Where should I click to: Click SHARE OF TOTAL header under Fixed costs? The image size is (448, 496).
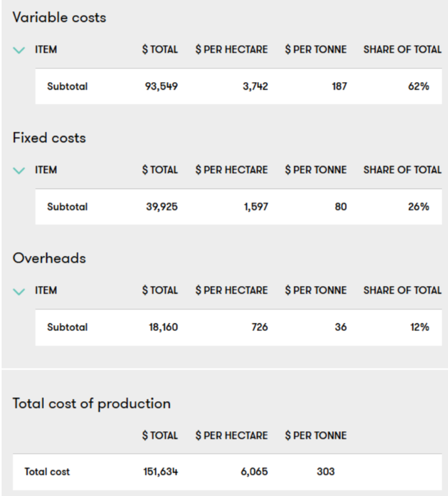[402, 170]
